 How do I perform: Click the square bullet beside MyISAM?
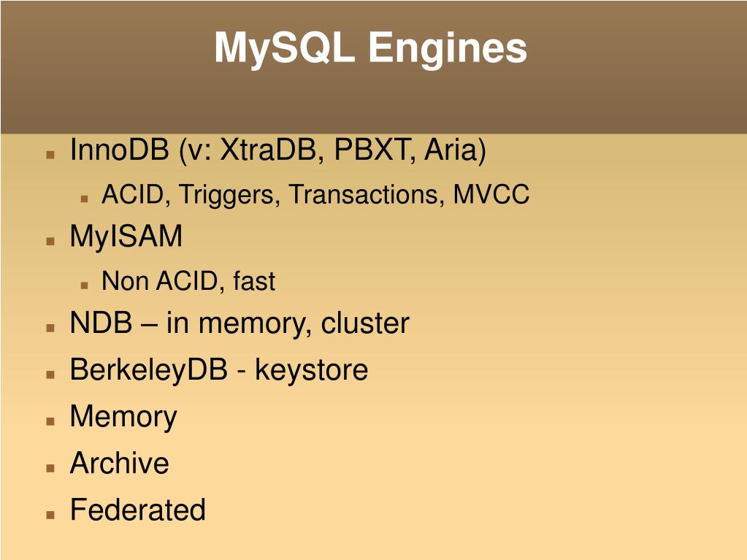pos(50,241)
